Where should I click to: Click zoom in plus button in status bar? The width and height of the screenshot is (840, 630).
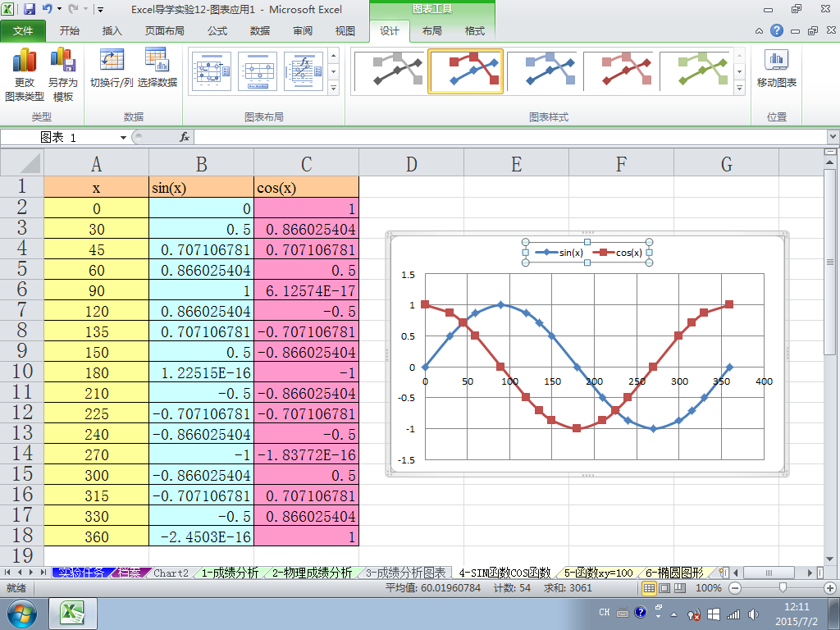(830, 588)
